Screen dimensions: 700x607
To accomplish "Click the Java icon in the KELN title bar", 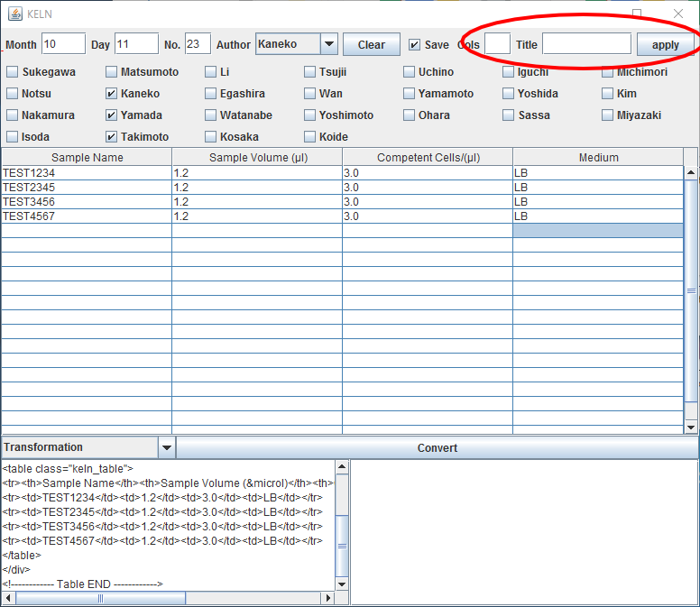I will (x=15, y=14).
